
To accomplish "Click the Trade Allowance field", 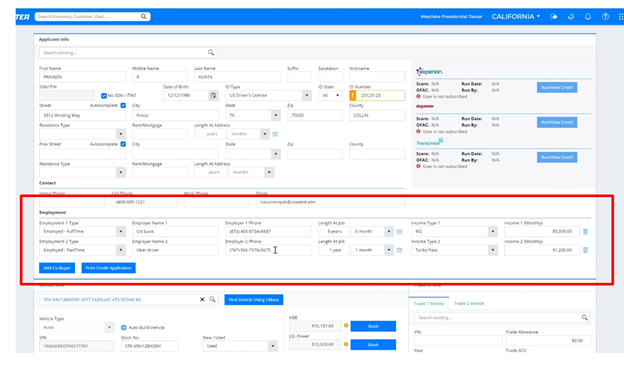I will [548, 341].
